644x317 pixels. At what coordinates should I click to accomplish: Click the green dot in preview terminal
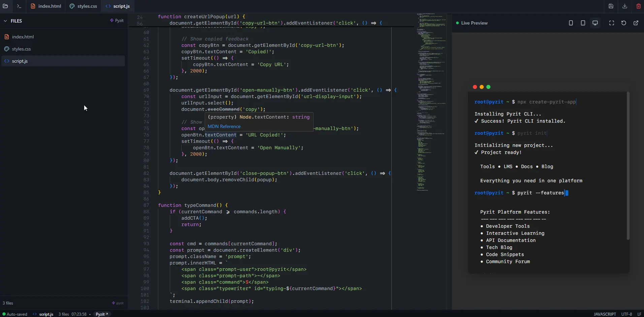click(x=488, y=87)
